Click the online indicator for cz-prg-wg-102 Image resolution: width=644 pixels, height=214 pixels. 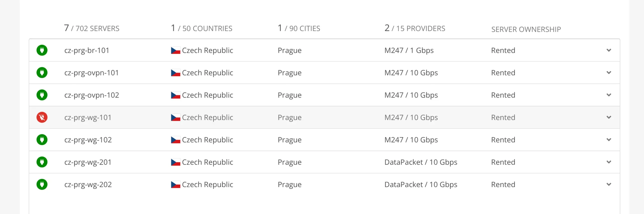pyautogui.click(x=42, y=140)
